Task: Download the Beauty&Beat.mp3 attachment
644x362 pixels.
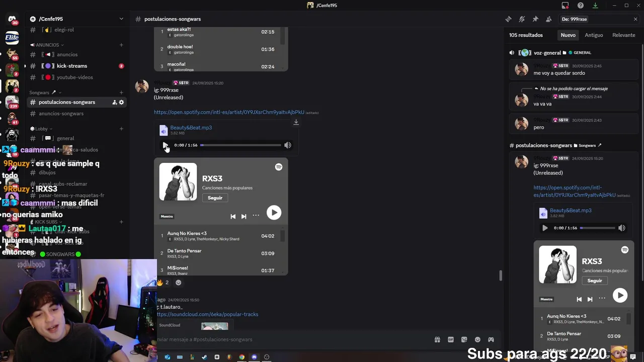Action: (296, 122)
